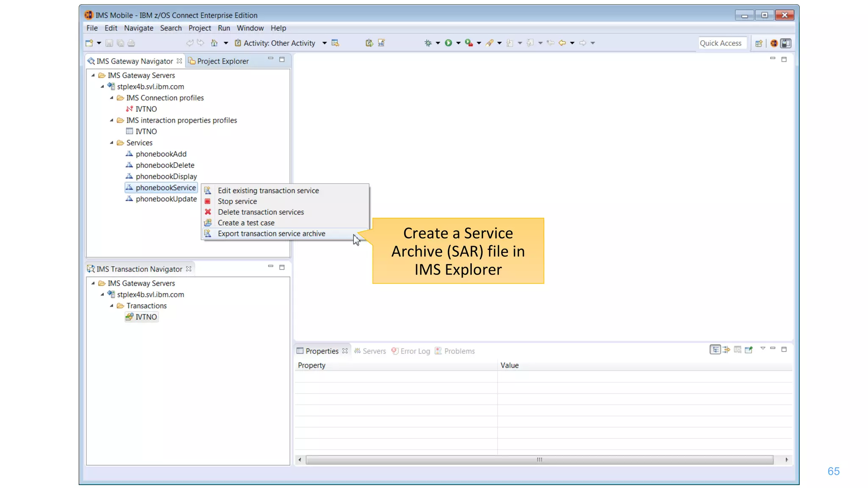Open the Run dropdown arrow
The width and height of the screenshot is (868, 488).
[x=458, y=43]
